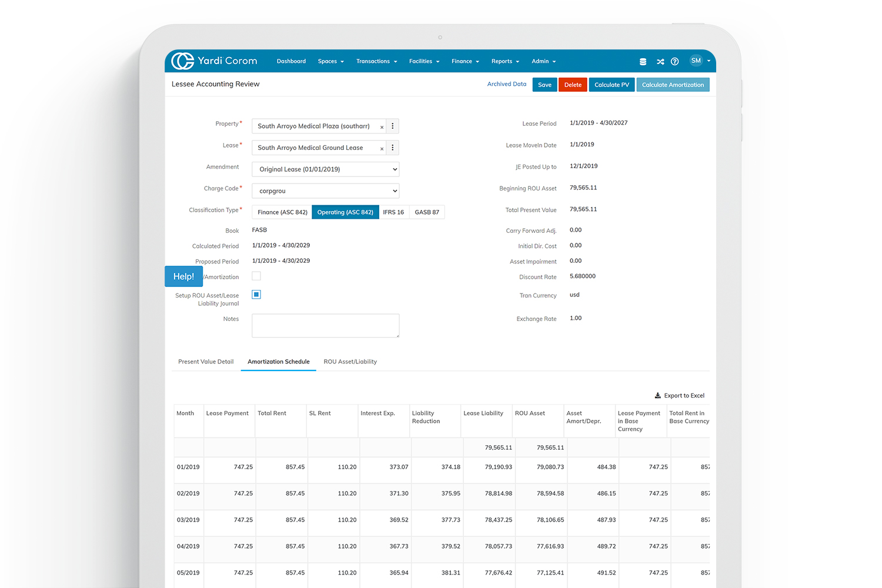Open the Transactions menu
The height and width of the screenshot is (588, 882).
376,61
